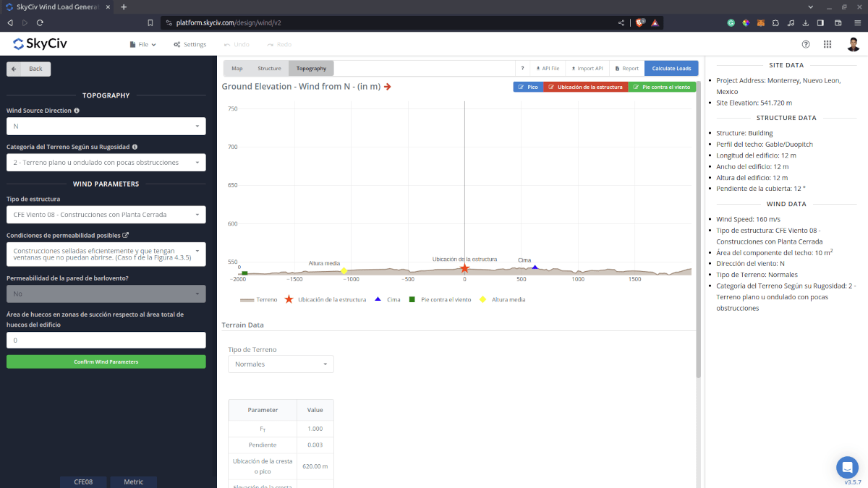Expand the Wind Source Direction dropdown
This screenshot has height=488, width=868.
tap(106, 127)
